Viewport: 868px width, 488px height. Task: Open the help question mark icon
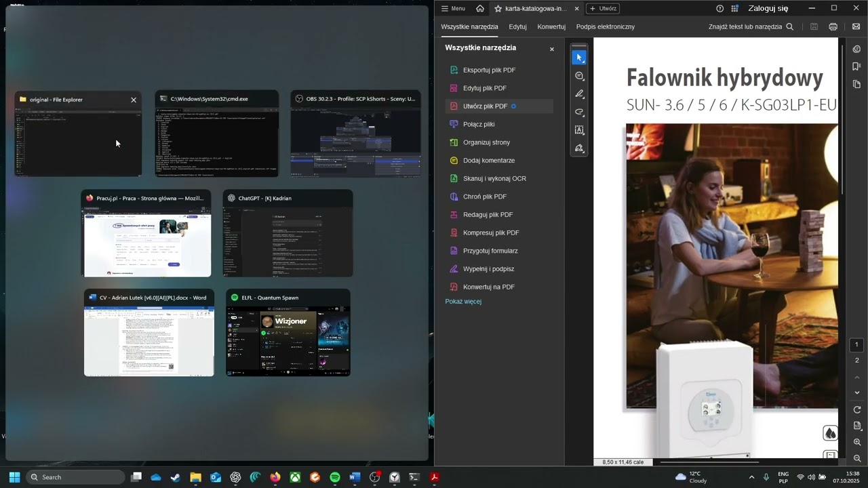point(719,8)
